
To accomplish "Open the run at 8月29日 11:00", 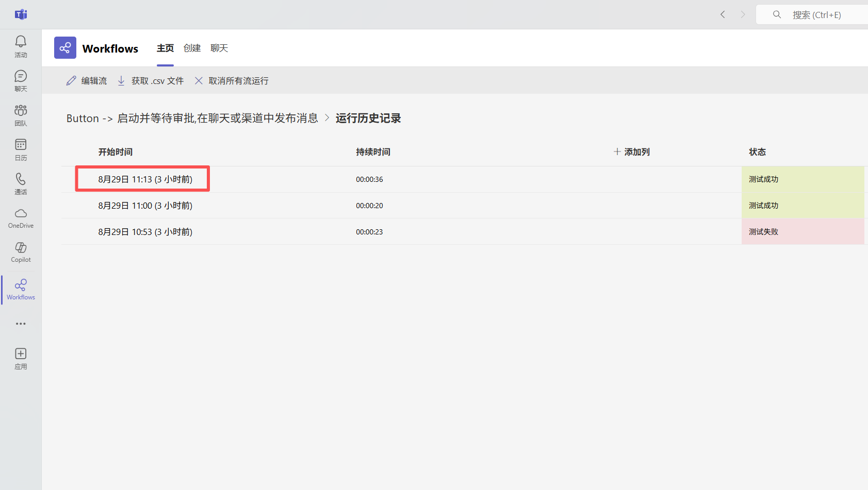I will [145, 206].
